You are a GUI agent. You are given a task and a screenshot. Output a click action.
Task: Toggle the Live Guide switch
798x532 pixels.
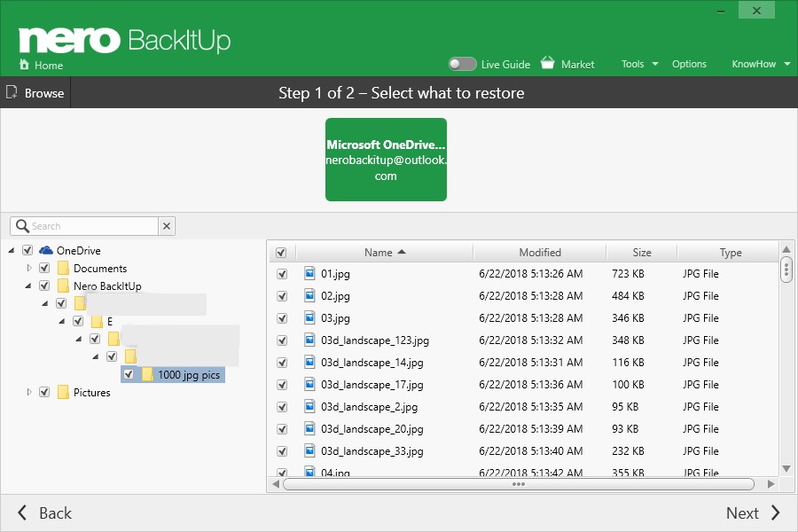pyautogui.click(x=462, y=64)
